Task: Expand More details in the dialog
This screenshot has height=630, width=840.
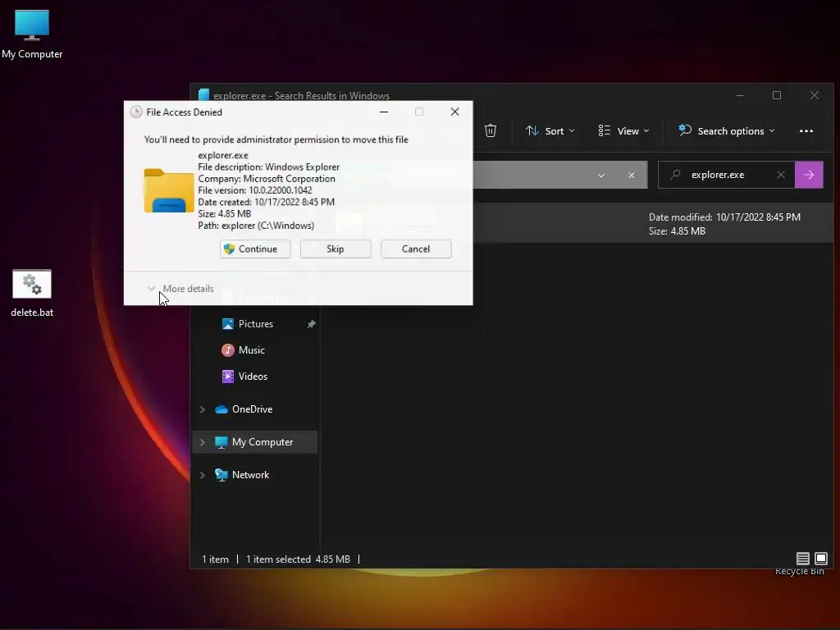Action: pos(180,288)
